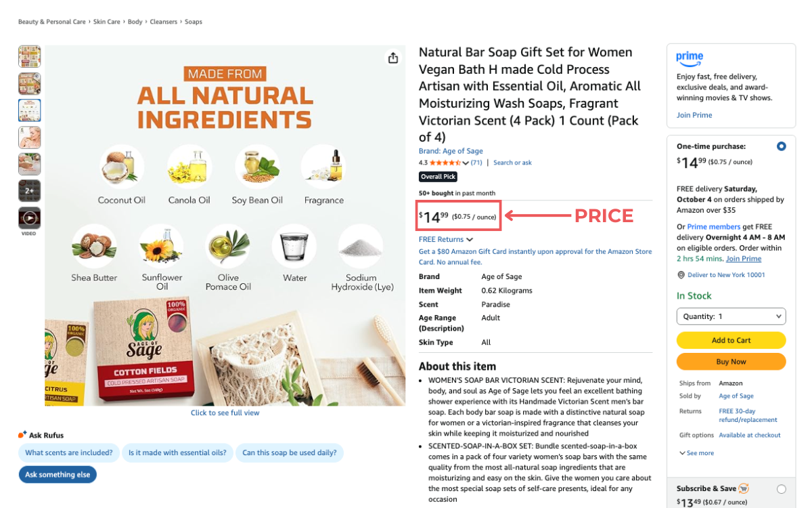Image resolution: width=812 pixels, height=508 pixels.
Task: Click the star rating icons
Action: click(x=445, y=163)
